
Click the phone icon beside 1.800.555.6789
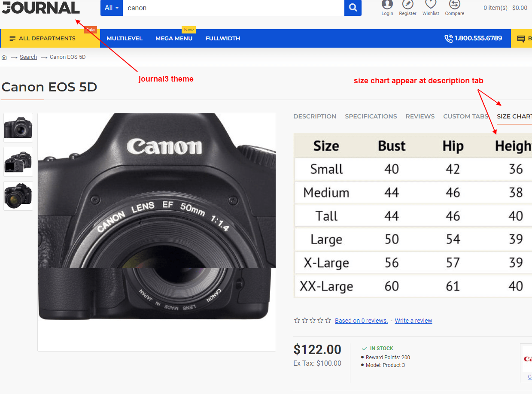(x=449, y=38)
